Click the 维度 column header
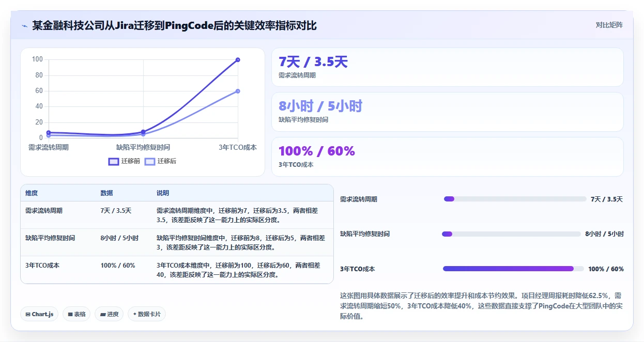Screen dimensions: 644x342 point(32,193)
